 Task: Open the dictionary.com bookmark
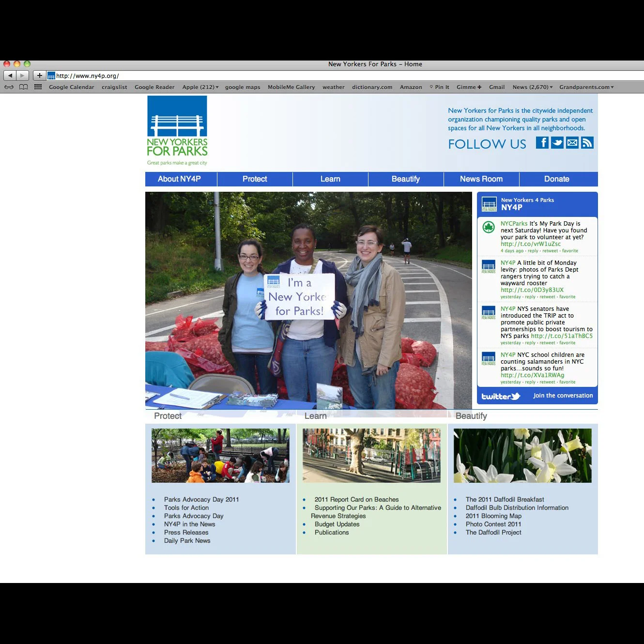tap(372, 87)
